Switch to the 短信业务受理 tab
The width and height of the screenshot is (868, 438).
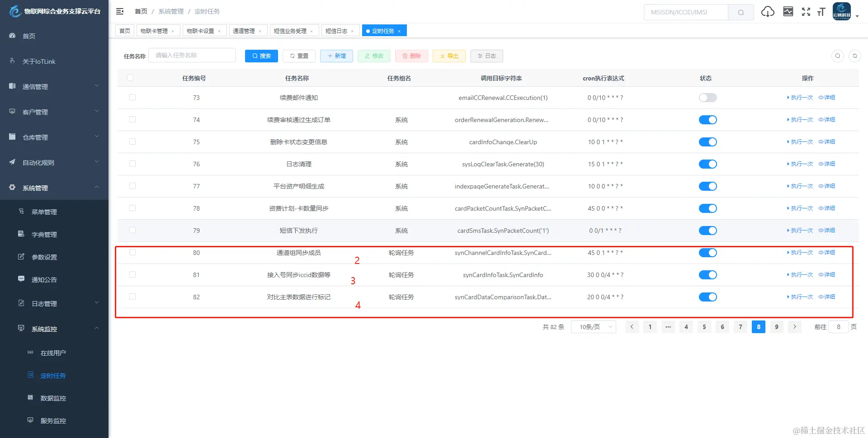pos(294,31)
